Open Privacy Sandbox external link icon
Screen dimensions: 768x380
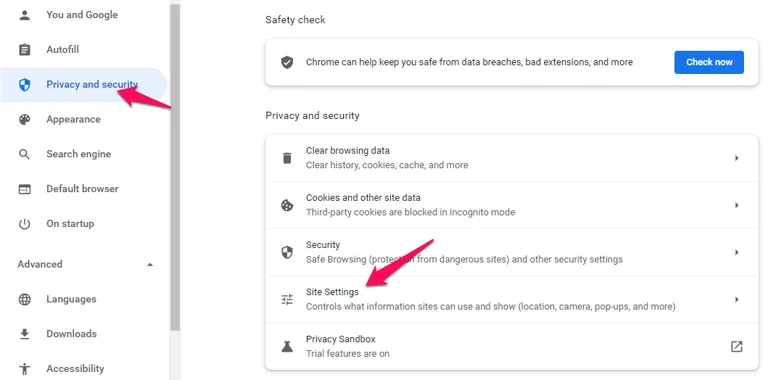pos(737,347)
